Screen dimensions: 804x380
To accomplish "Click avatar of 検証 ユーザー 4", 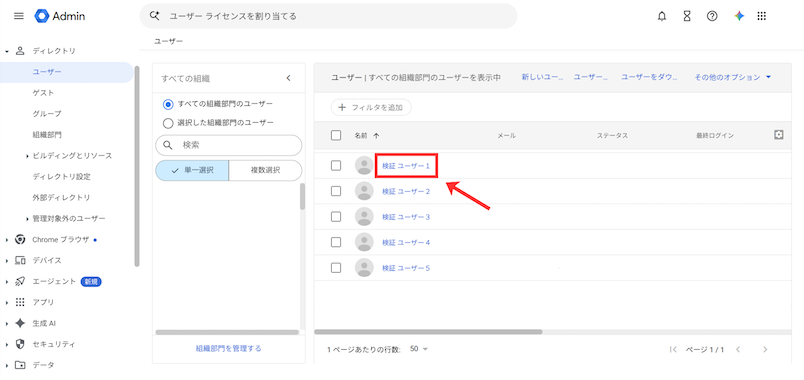I will click(x=364, y=242).
